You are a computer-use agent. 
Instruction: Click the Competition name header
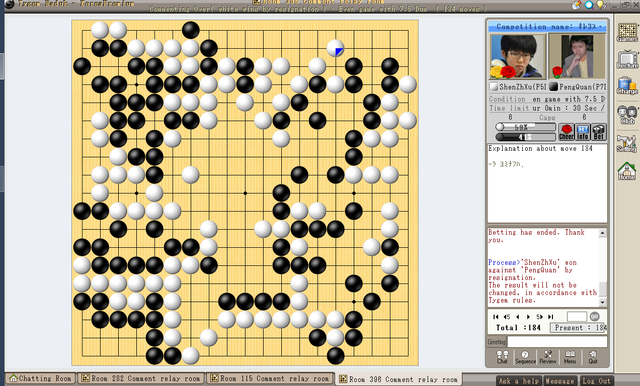point(547,27)
